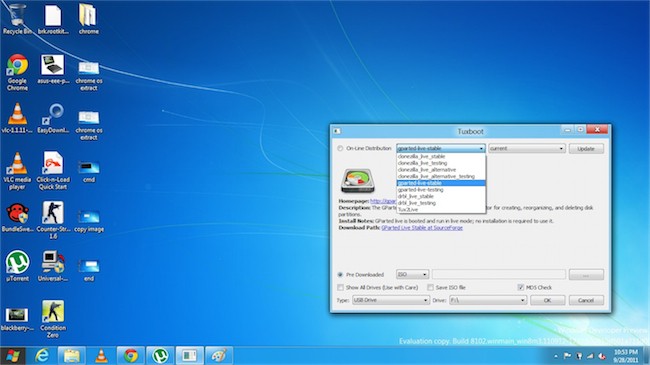Choose clonezilla_live_alternative_testing from the list
Screen dimensions: 650x365
coord(441,176)
